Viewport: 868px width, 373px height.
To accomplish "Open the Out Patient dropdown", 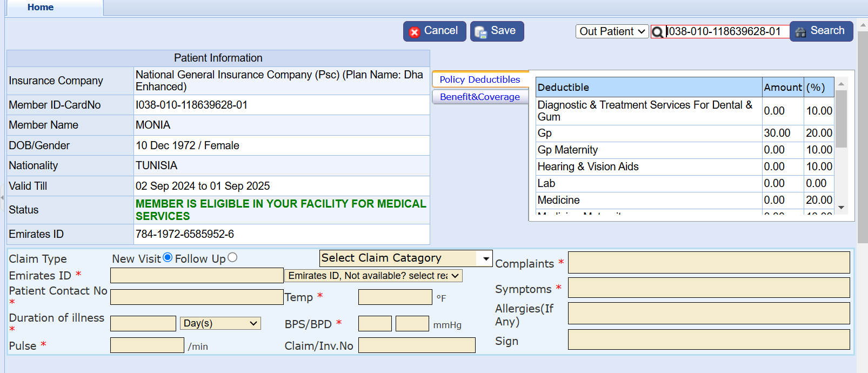I will click(x=612, y=31).
